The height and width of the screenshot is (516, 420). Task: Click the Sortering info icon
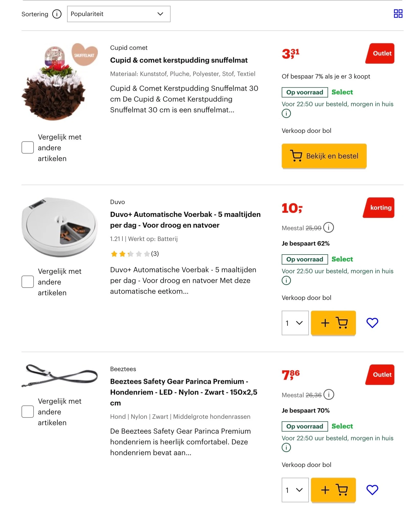click(x=57, y=14)
